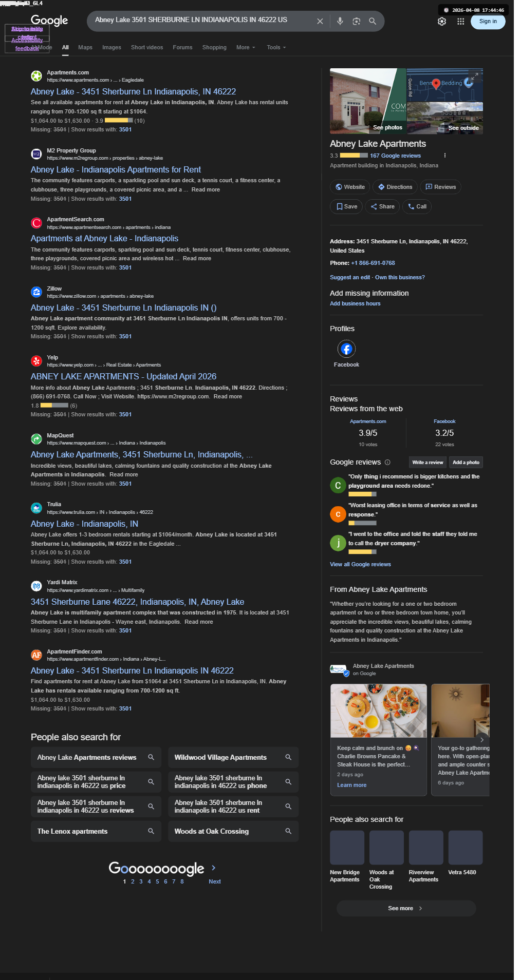Click the magnifier search submit icon
The image size is (520, 980).
pyautogui.click(x=373, y=21)
